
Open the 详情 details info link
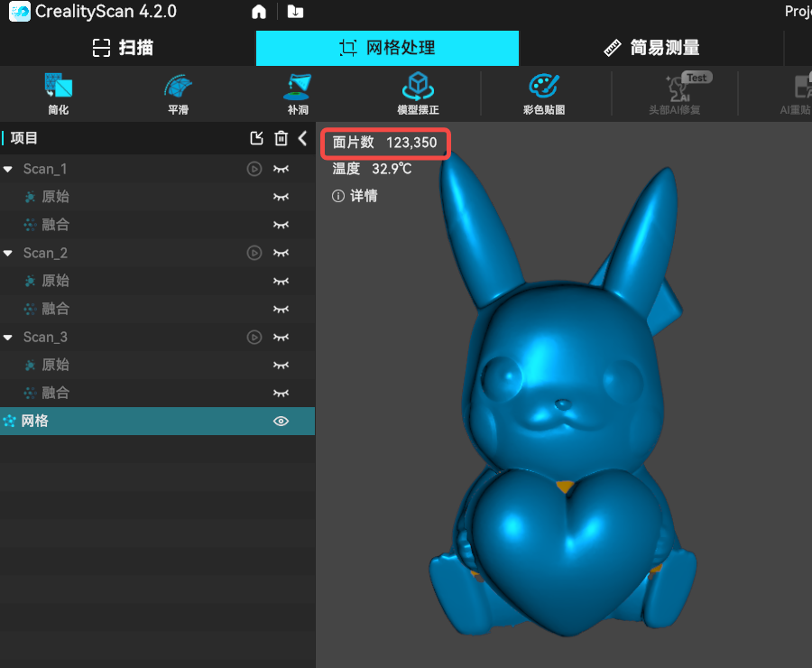coord(355,196)
